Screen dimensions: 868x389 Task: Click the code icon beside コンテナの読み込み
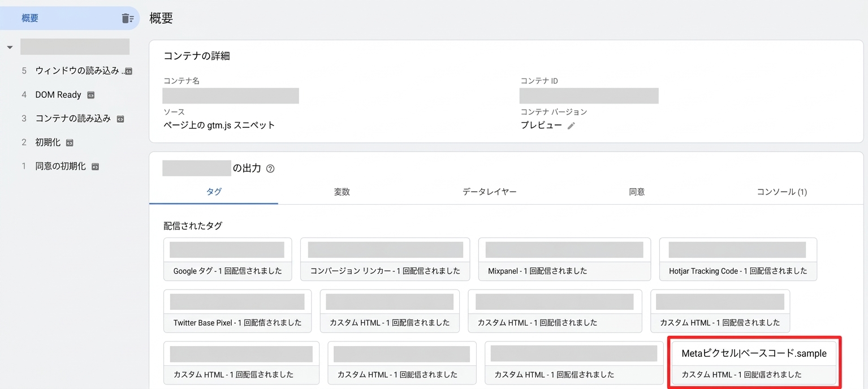click(120, 119)
